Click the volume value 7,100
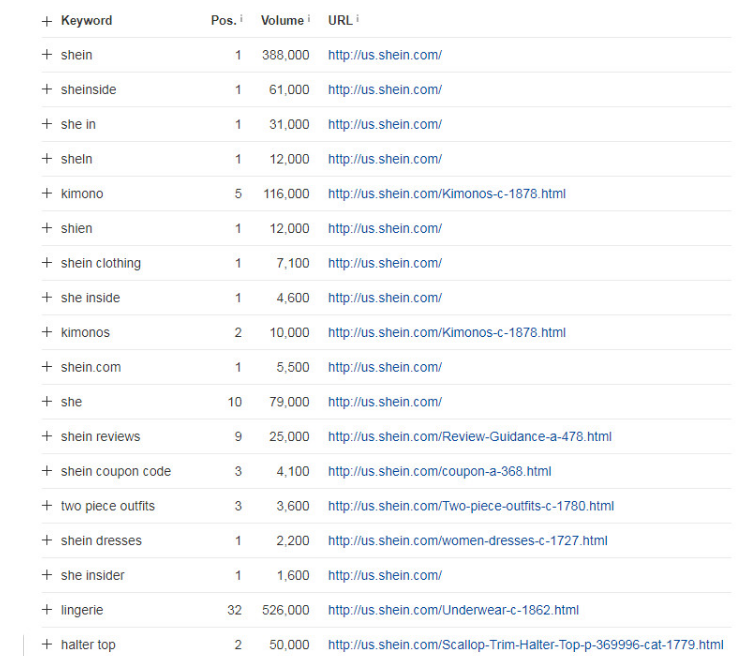The image size is (742, 656). (293, 263)
